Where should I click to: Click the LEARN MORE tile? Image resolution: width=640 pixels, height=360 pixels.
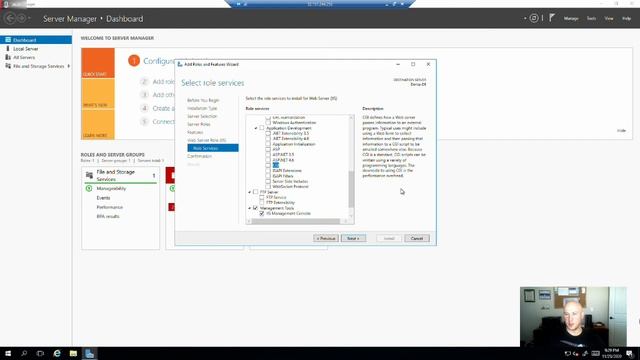coord(98,125)
